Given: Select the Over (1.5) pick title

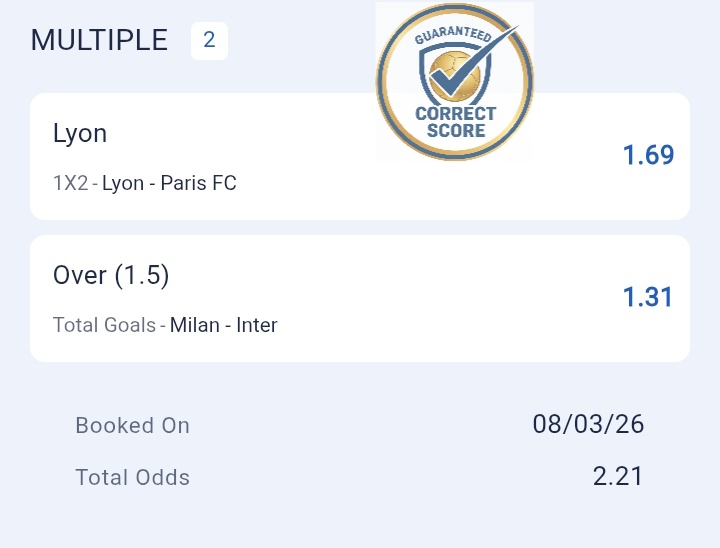Looking at the screenshot, I should pyautogui.click(x=111, y=276).
